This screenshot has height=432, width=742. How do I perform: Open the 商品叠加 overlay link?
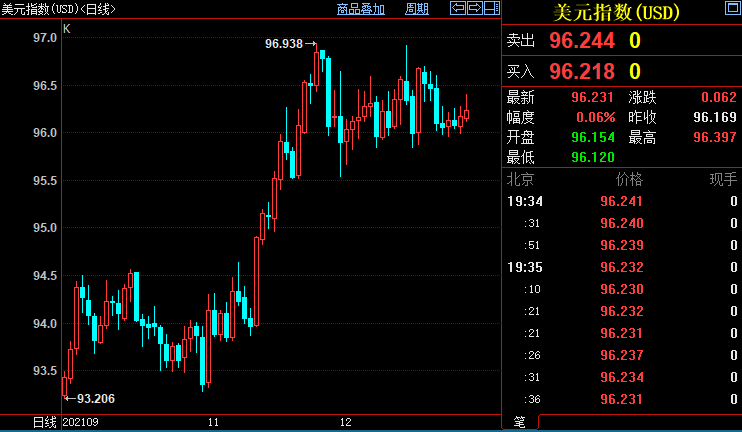coord(360,9)
